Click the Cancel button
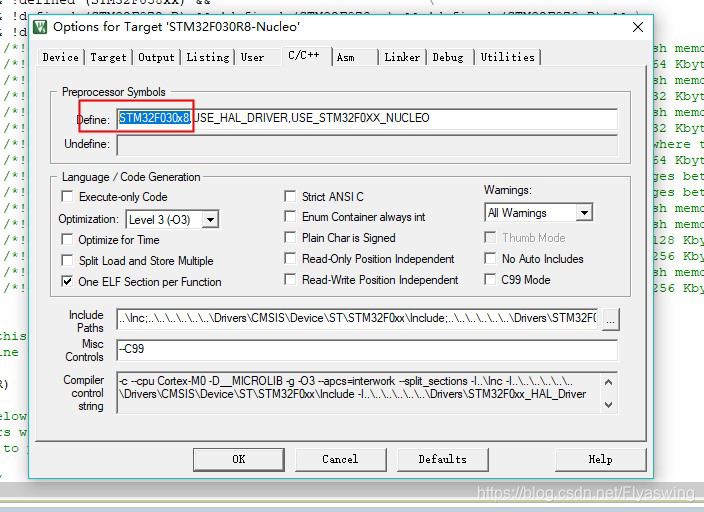This screenshot has width=704, height=512. [340, 459]
